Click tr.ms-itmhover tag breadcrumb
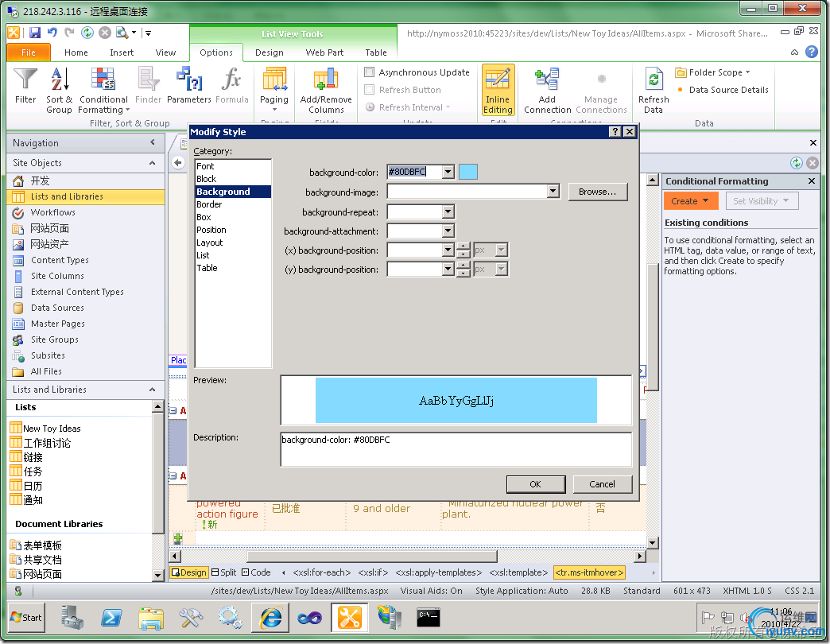 (x=589, y=572)
